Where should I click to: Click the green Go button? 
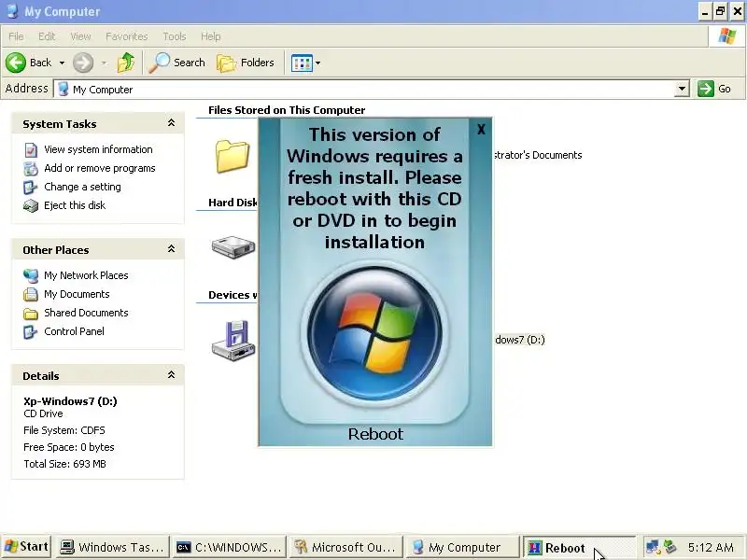pyautogui.click(x=714, y=89)
